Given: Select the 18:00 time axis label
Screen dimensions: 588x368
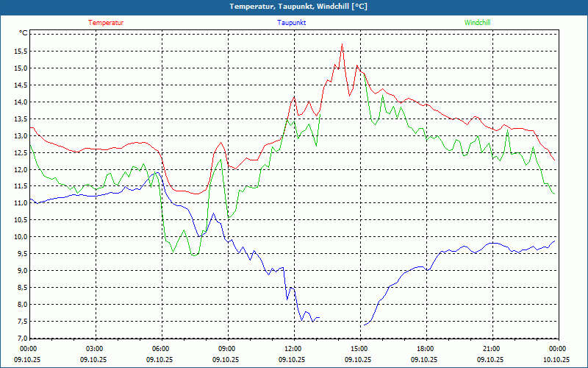Looking at the screenshot, I should coord(426,349).
